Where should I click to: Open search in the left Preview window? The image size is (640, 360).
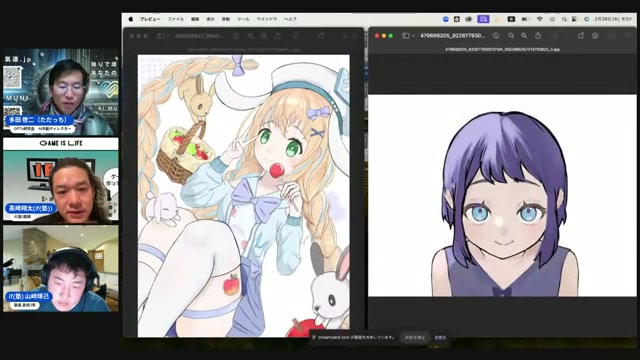pyautogui.click(x=355, y=36)
